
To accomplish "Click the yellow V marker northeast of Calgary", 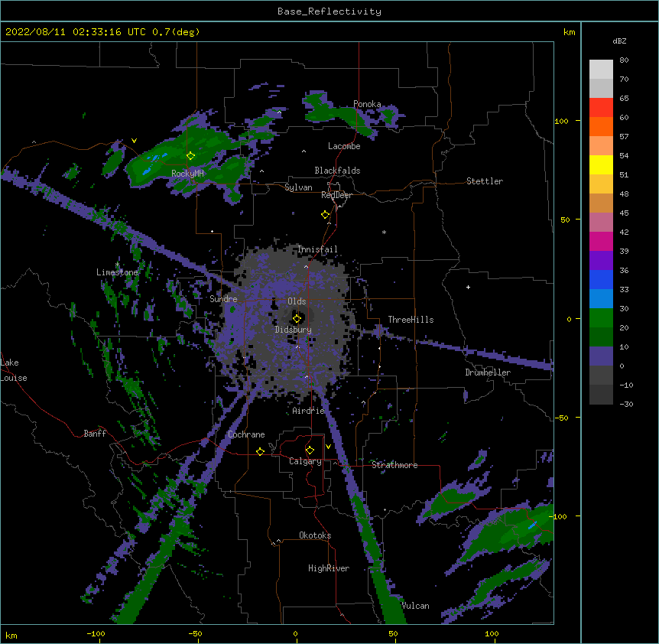I will coord(328,447).
